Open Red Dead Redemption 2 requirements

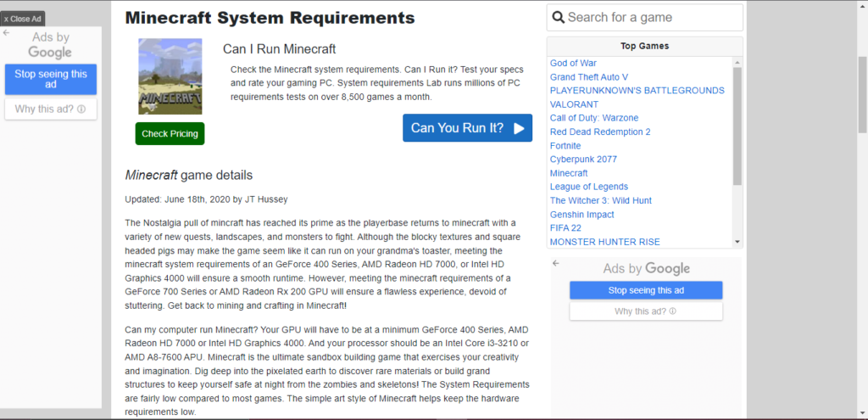tap(600, 132)
